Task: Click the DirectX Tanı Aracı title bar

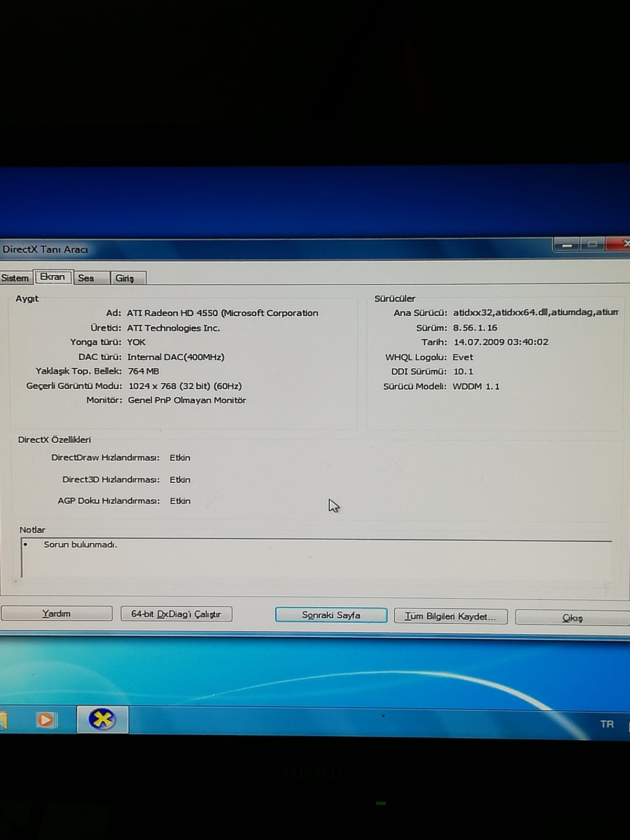Action: 276,249
